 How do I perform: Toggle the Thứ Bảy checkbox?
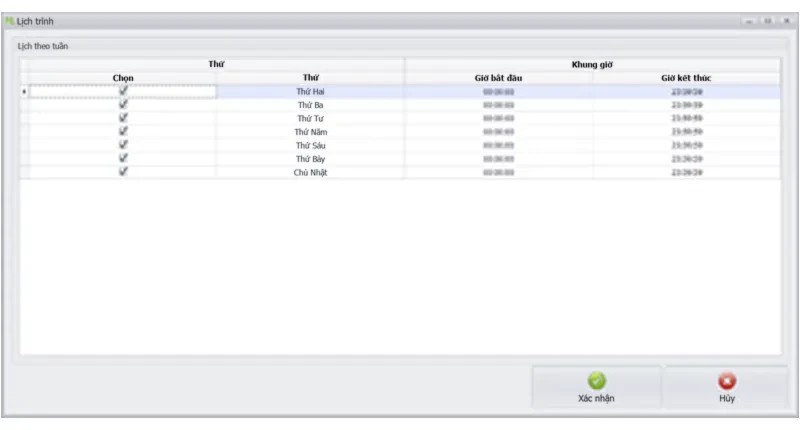coord(123,158)
